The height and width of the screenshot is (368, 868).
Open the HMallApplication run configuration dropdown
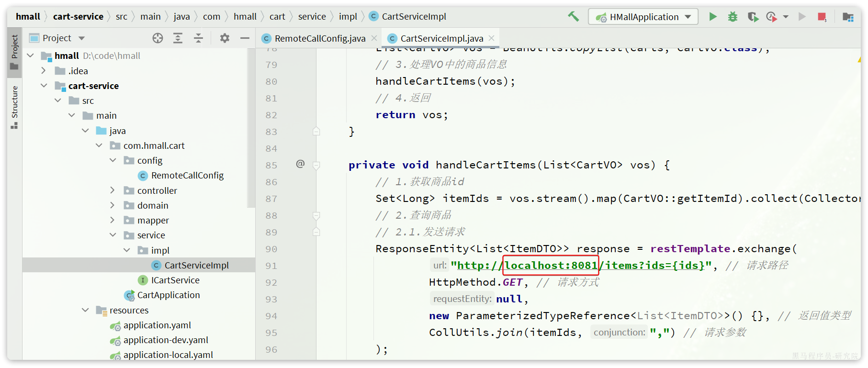click(x=643, y=17)
